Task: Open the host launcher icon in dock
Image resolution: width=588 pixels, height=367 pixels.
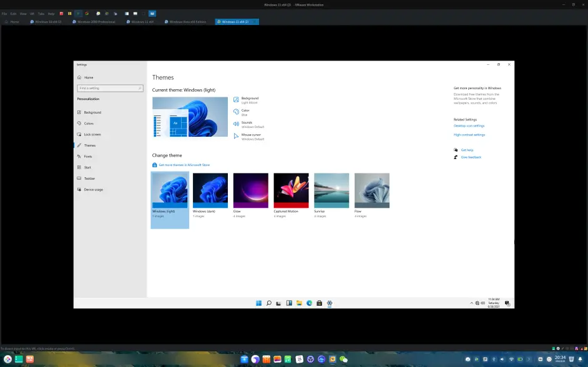Action: tap(8, 359)
